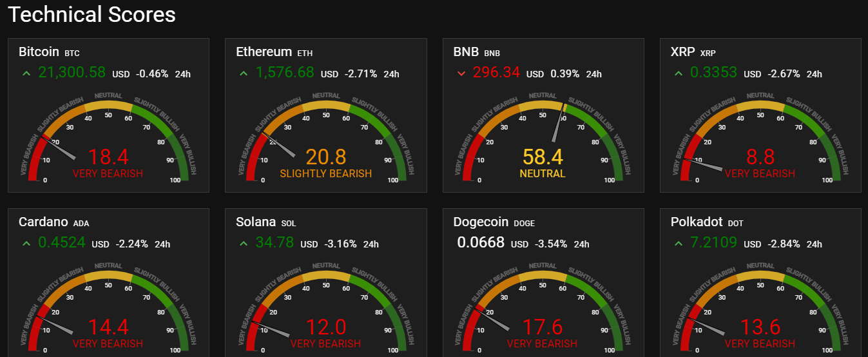The width and height of the screenshot is (868, 357).
Task: Click Bitcoin gauge score 18.4
Action: (x=108, y=157)
